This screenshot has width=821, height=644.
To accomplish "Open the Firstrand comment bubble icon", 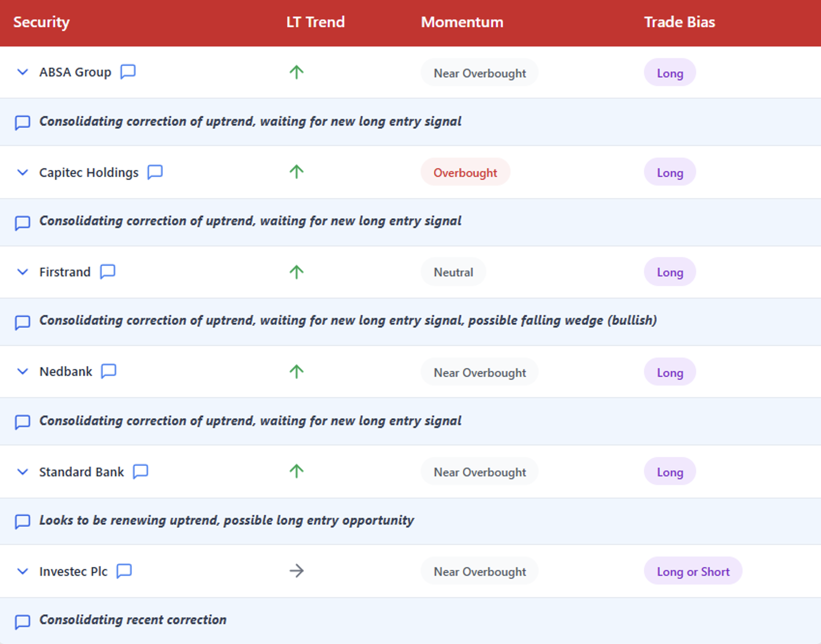I will click(108, 271).
